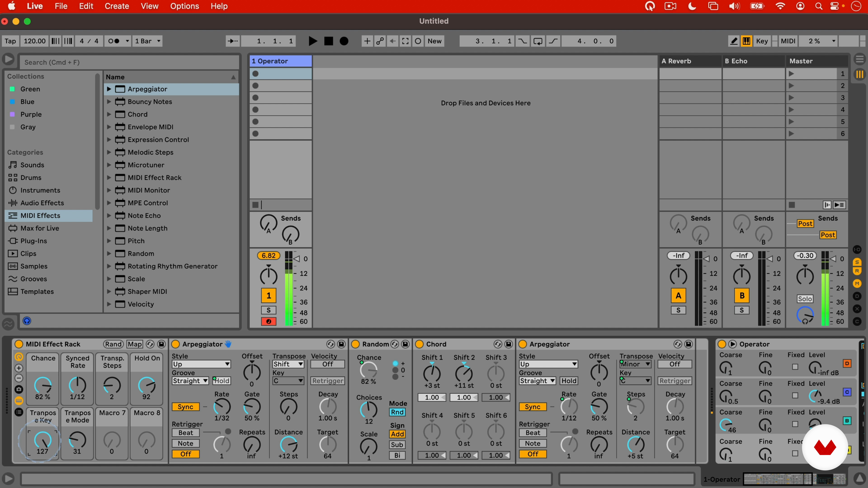Click the rack Show Devices list icon
The image size is (868, 488).
[x=19, y=412]
